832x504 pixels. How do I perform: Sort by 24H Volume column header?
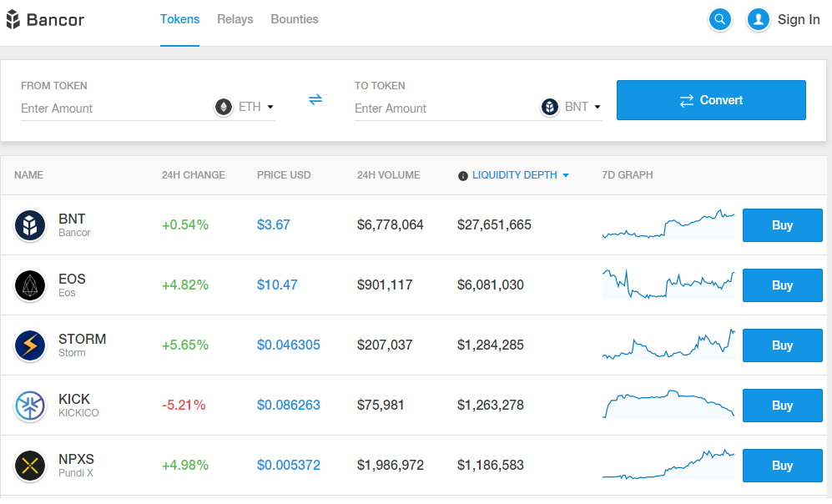[x=388, y=175]
